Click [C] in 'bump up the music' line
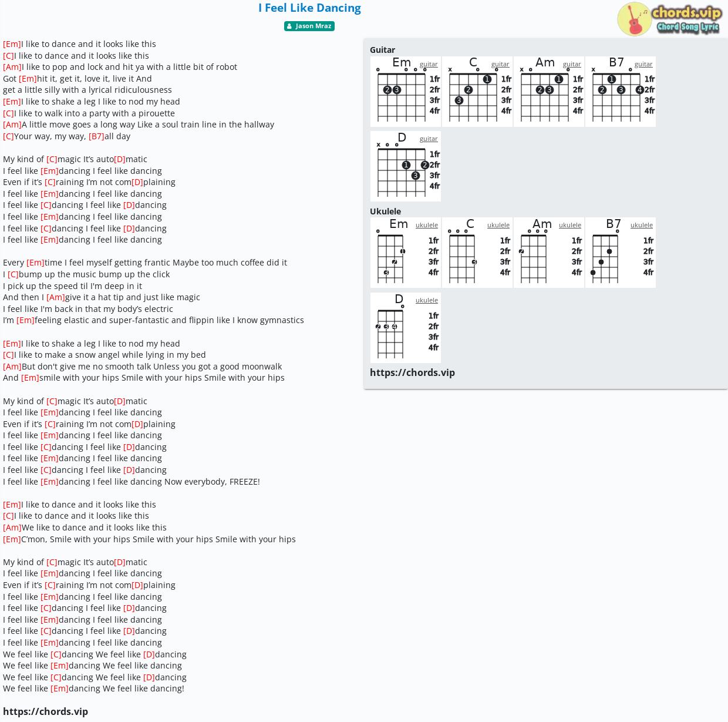The image size is (728, 722). 13,274
